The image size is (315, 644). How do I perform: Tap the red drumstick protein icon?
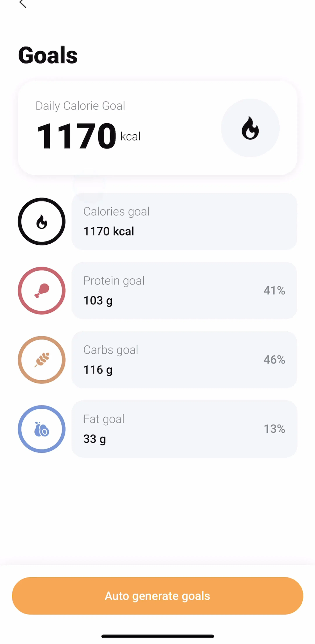(x=42, y=291)
